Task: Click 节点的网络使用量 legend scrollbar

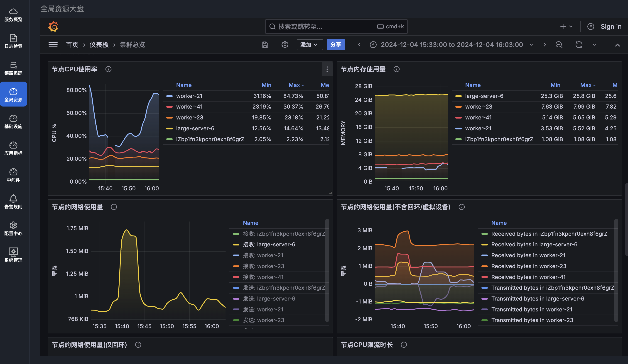Action: (327, 270)
